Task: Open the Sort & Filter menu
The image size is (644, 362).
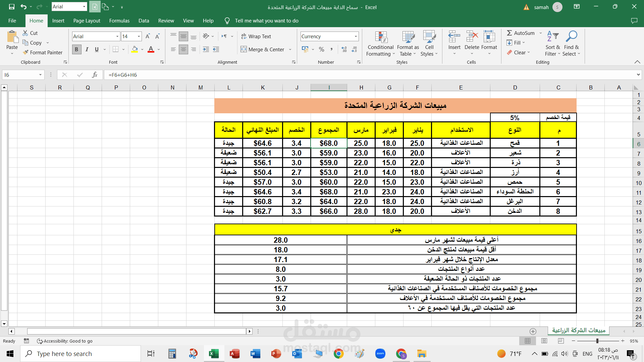Action: tap(553, 44)
